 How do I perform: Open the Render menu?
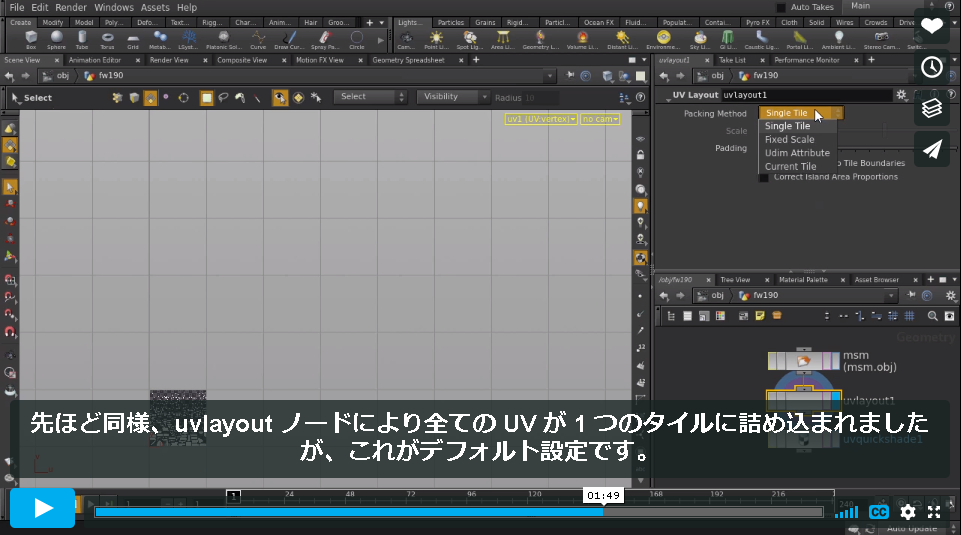coord(71,7)
